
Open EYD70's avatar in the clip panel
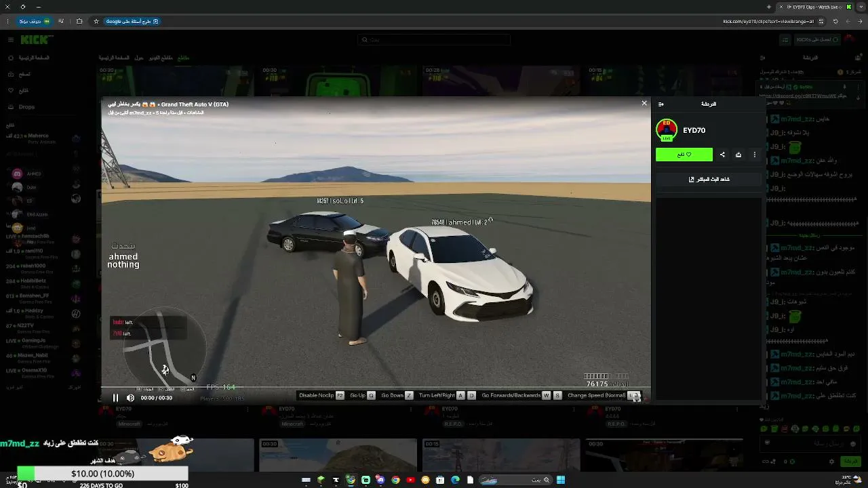(667, 130)
